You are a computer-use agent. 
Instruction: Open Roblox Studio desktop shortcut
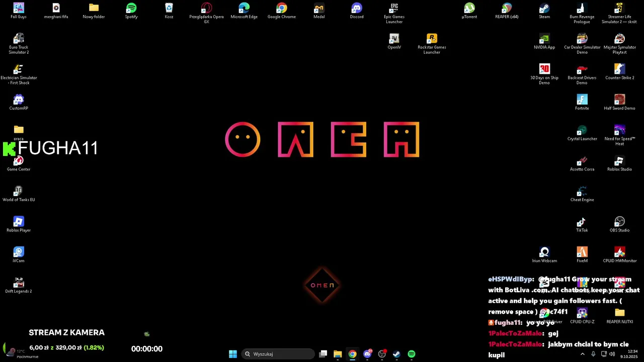tap(619, 164)
